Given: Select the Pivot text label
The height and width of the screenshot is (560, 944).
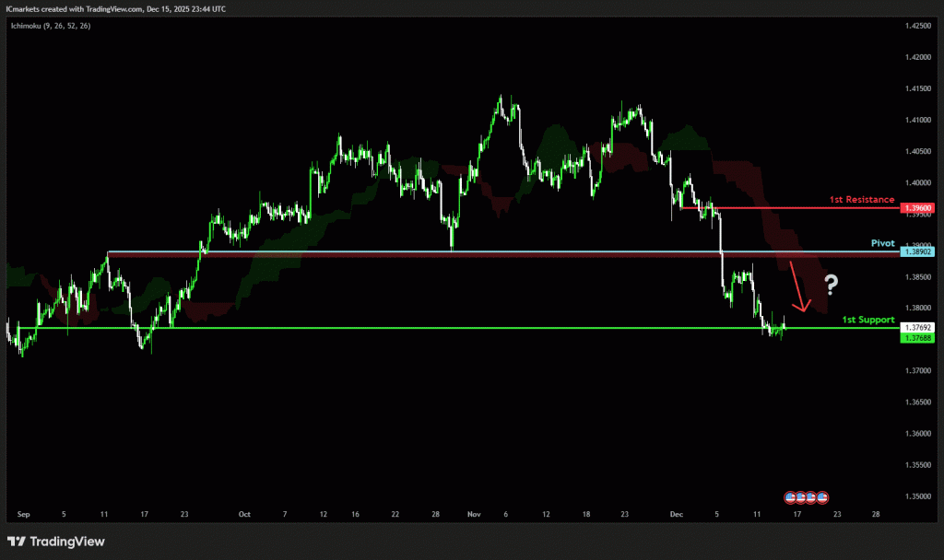Looking at the screenshot, I should pyautogui.click(x=883, y=242).
